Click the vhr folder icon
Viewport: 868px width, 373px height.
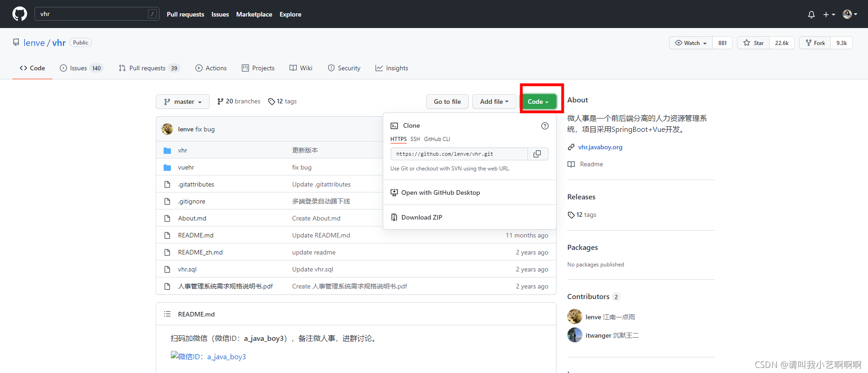(x=167, y=151)
